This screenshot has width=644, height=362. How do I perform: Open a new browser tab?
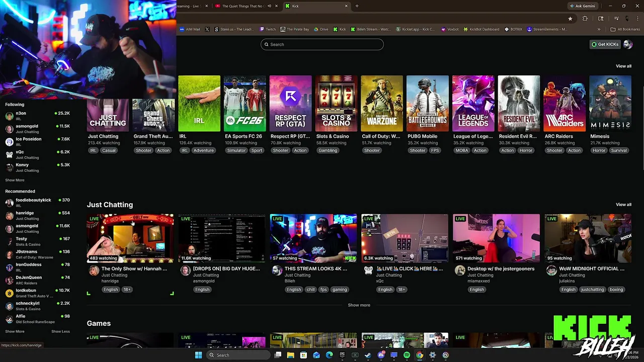pos(357,6)
